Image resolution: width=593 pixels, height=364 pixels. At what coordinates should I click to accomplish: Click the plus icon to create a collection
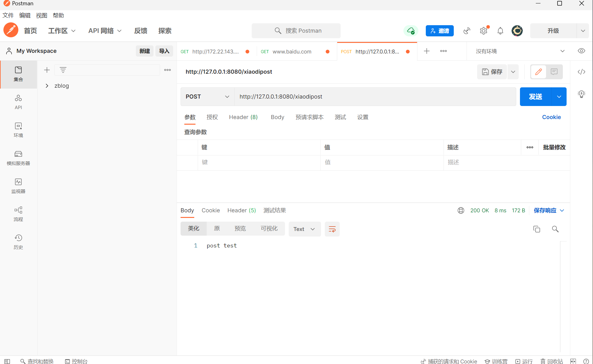tap(47, 70)
